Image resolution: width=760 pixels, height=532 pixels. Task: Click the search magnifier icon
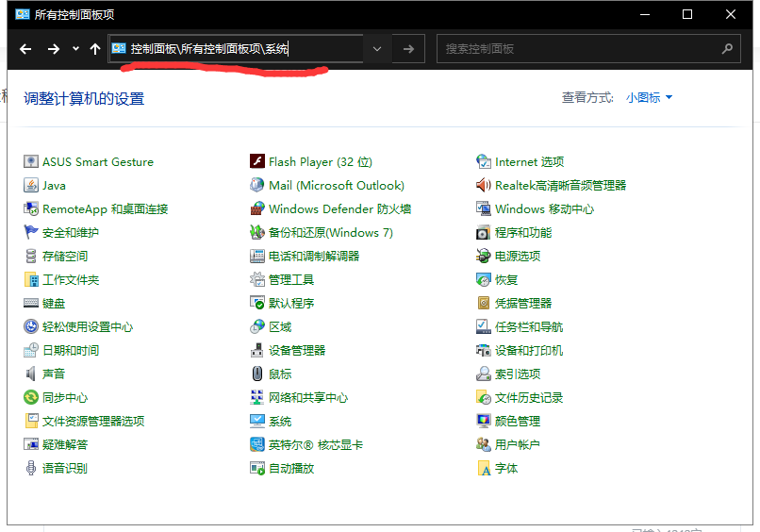point(727,48)
